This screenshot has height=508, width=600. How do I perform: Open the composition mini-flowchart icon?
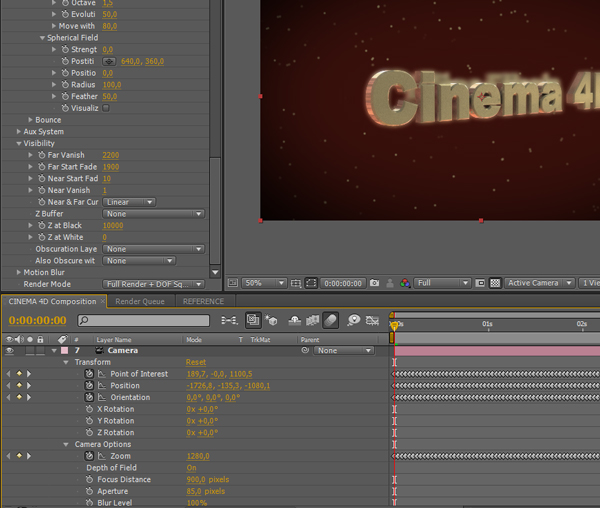pyautogui.click(x=230, y=320)
